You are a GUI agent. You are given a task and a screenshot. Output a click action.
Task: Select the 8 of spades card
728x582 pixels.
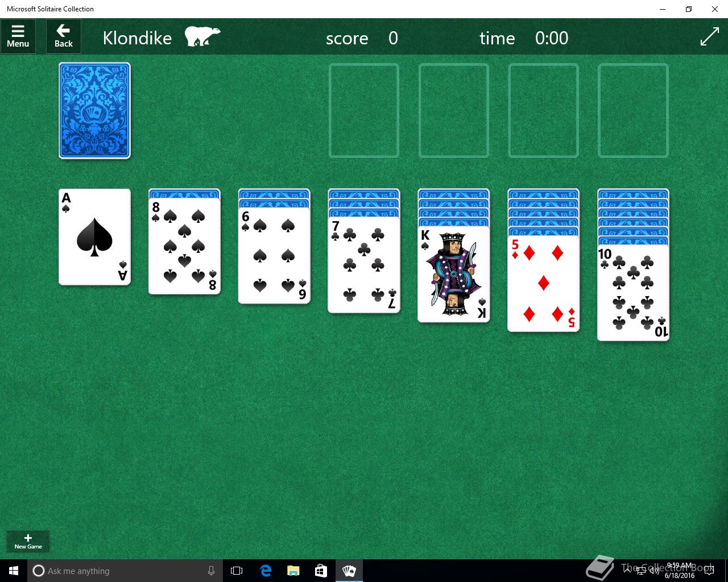coord(184,246)
